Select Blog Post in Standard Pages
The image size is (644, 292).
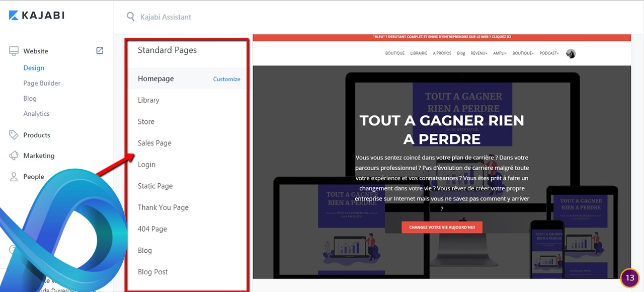153,272
